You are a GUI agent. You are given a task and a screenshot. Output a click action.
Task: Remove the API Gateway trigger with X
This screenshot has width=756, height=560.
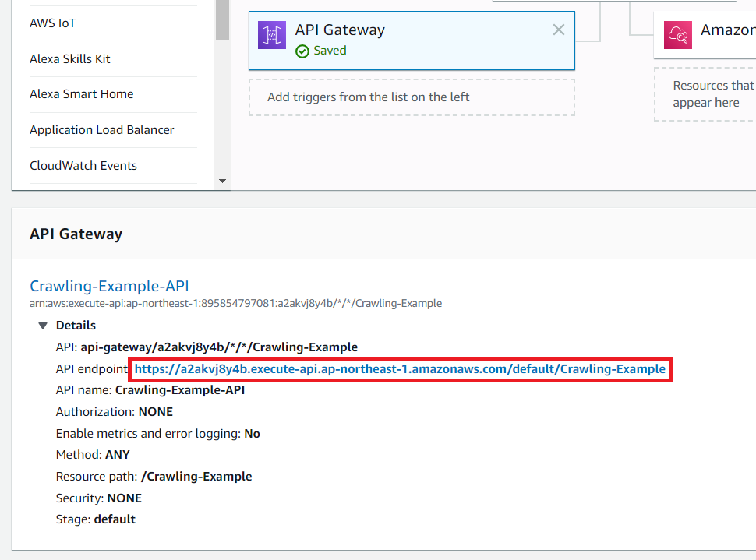558,30
